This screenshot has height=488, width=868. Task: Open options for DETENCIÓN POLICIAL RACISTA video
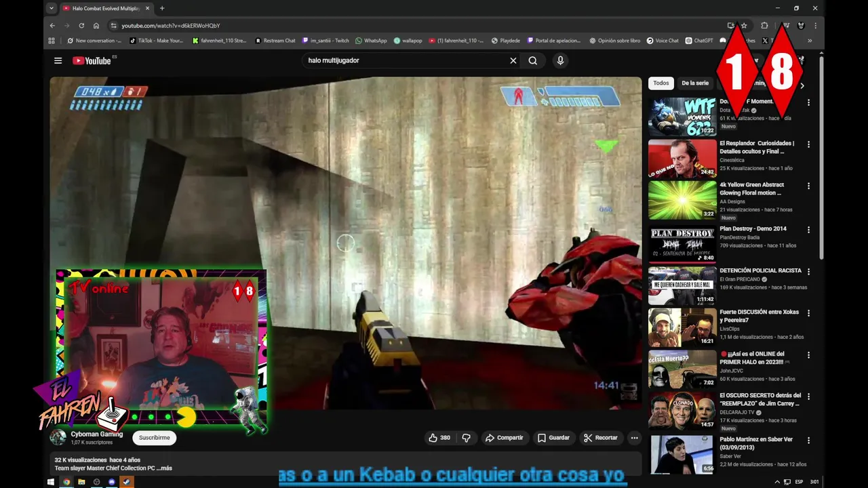pyautogui.click(x=808, y=272)
